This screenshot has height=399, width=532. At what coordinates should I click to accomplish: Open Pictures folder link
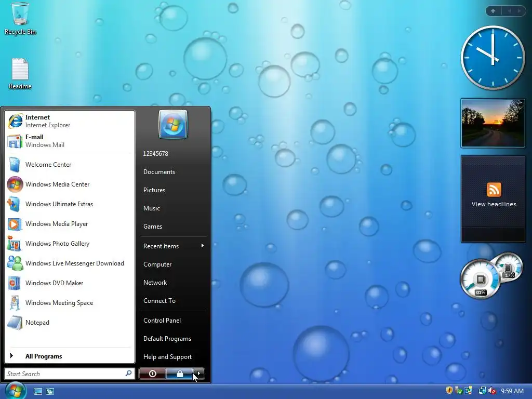click(x=173, y=190)
